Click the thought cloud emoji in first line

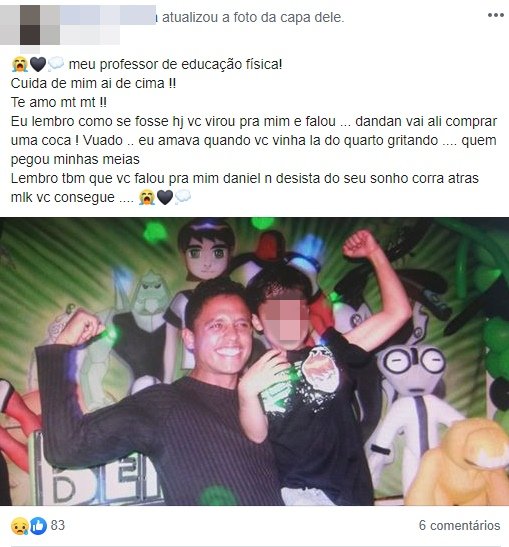56,65
